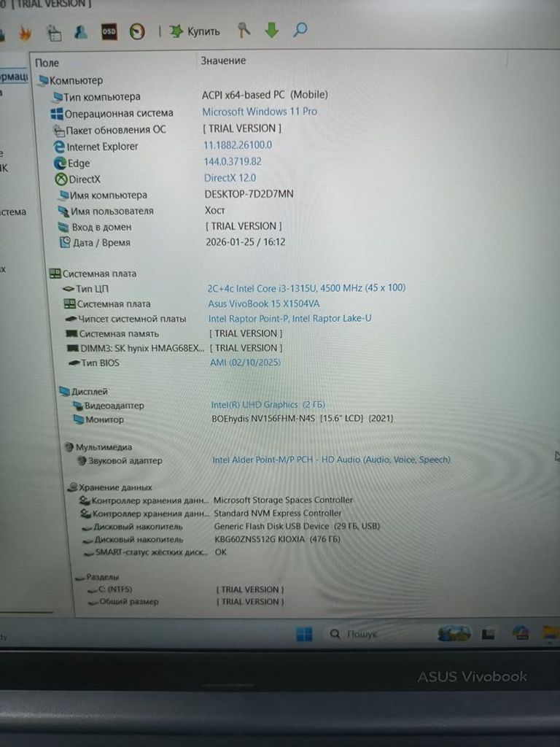Select the Общий размер row
The height and width of the screenshot is (747, 560).
124,602
